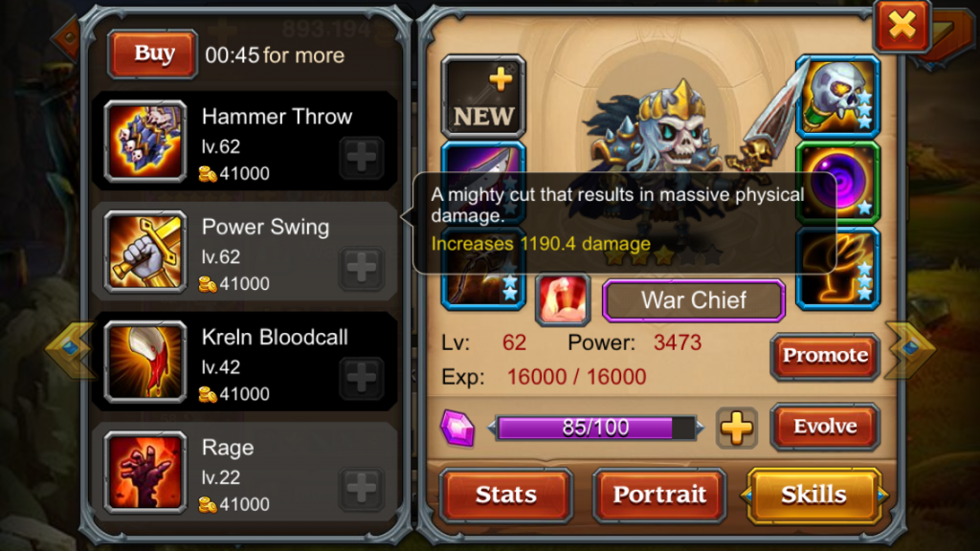Image resolution: width=980 pixels, height=551 pixels.
Task: Tap the glowing boot equipment slot
Action: [x=837, y=269]
